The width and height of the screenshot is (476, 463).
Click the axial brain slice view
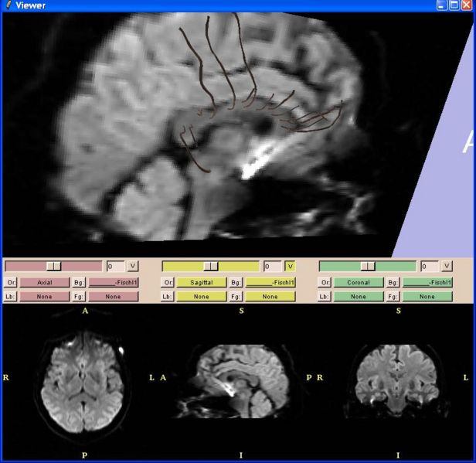[x=83, y=378]
